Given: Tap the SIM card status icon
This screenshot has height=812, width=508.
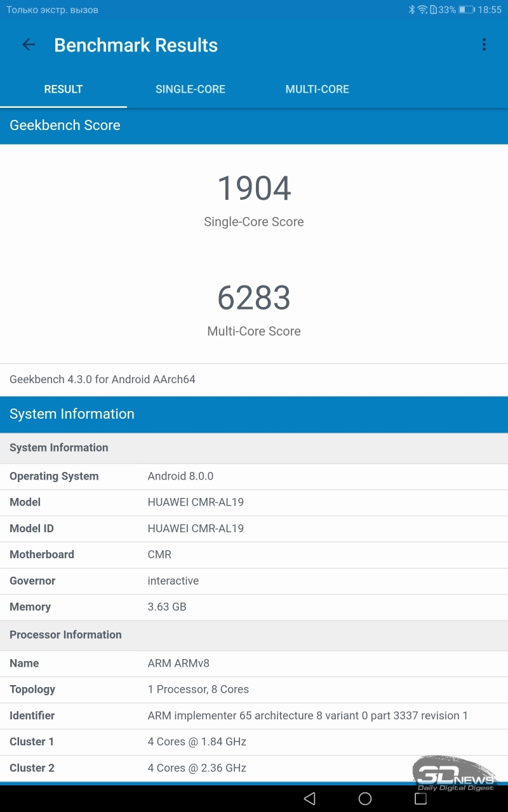Looking at the screenshot, I should (x=433, y=10).
